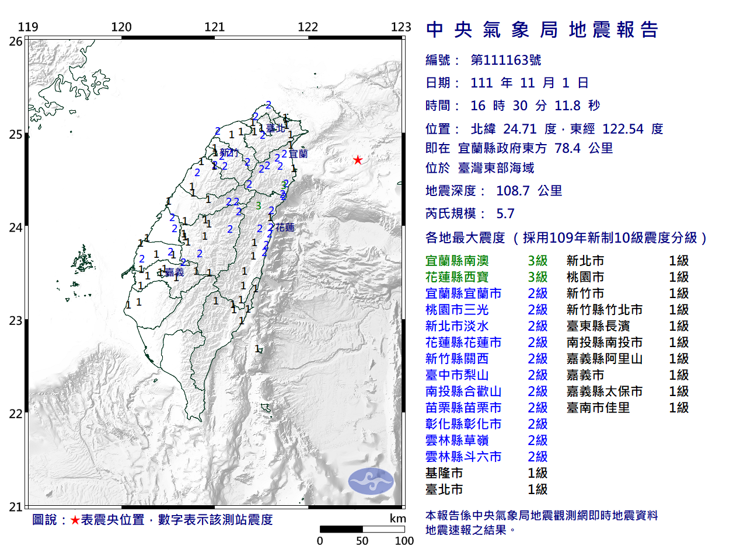Select the 宜蘭 city label on the map
Image resolution: width=747 pixels, height=560 pixels.
click(x=298, y=154)
